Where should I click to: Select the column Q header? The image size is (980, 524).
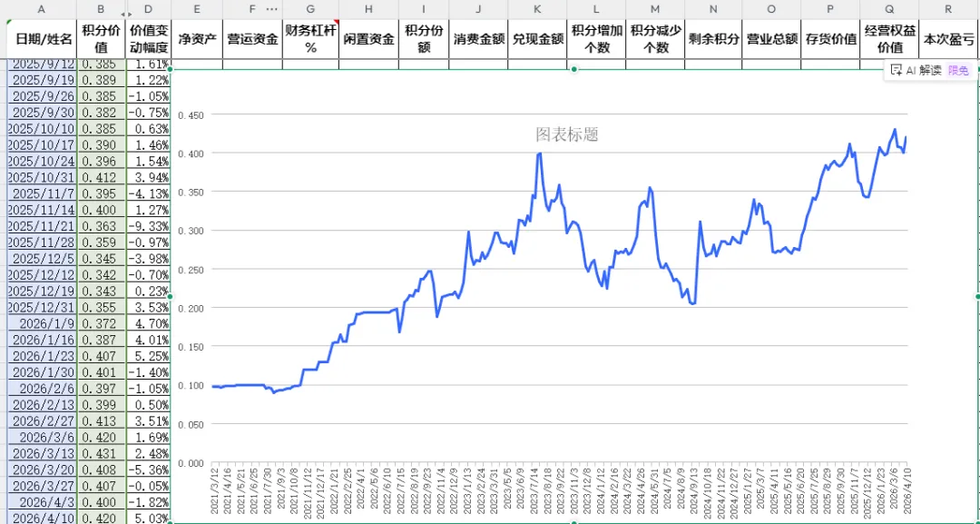889,9
